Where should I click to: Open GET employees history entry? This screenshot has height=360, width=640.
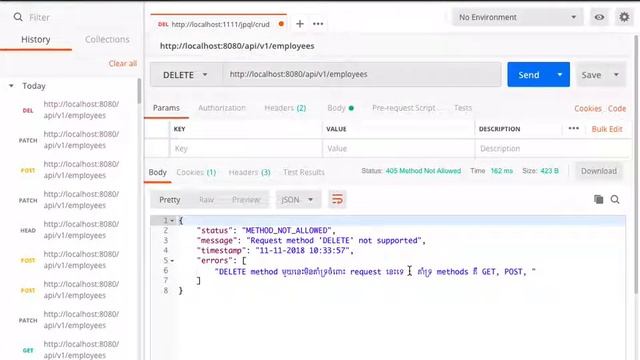[x=70, y=350]
